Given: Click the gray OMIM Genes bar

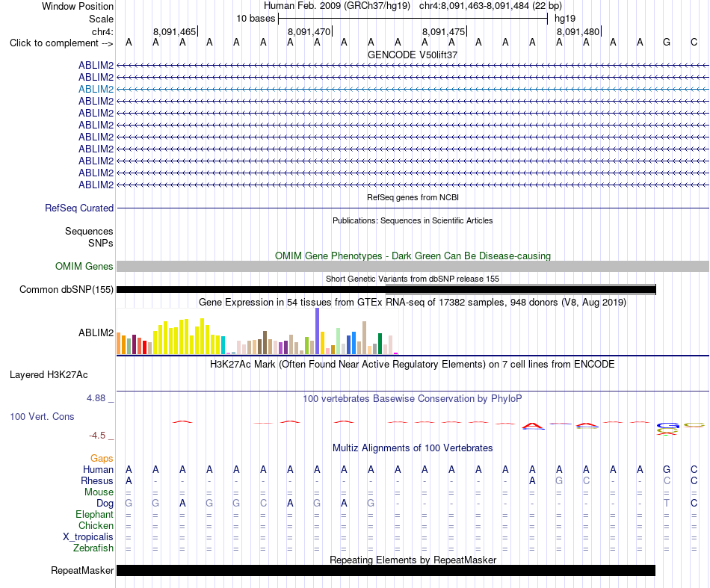Looking at the screenshot, I should [x=413, y=266].
